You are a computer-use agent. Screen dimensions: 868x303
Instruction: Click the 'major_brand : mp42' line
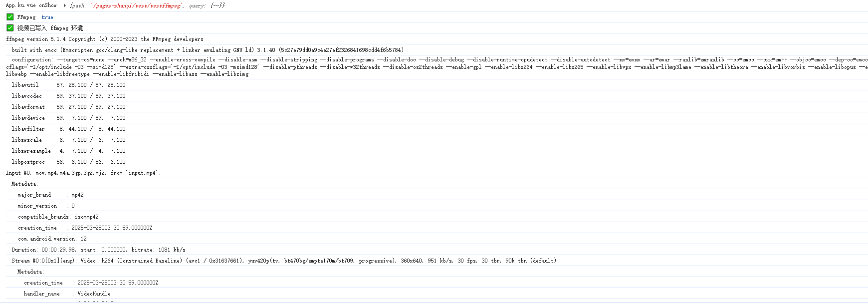coord(50,195)
